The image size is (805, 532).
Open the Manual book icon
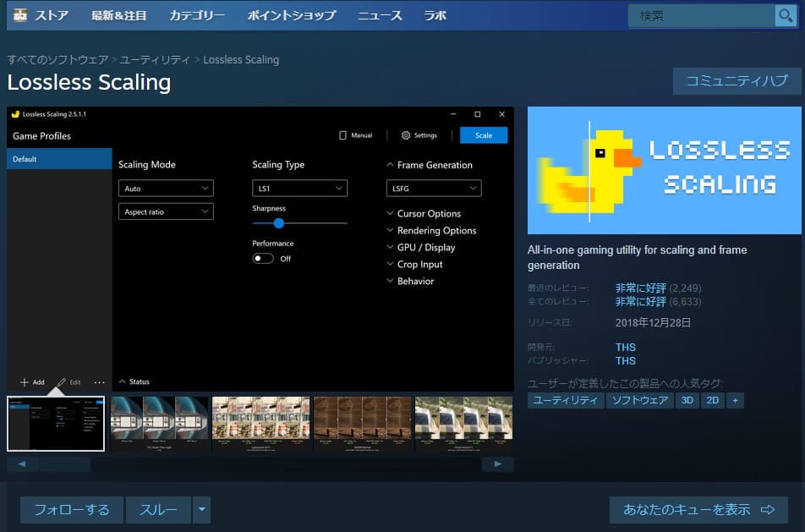coord(342,135)
